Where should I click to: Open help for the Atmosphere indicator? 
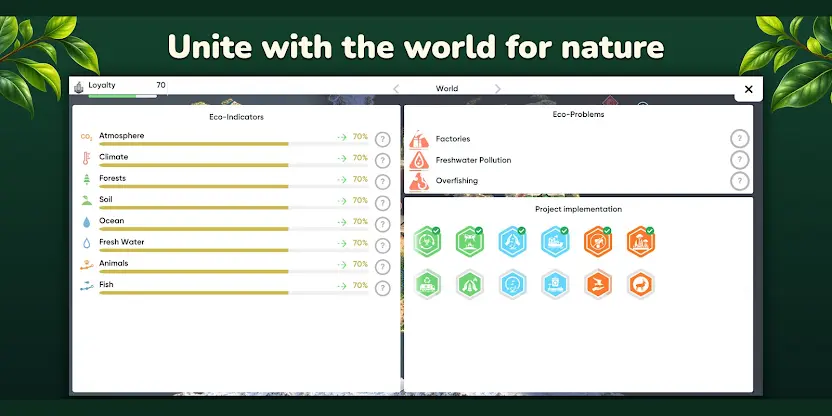383,140
